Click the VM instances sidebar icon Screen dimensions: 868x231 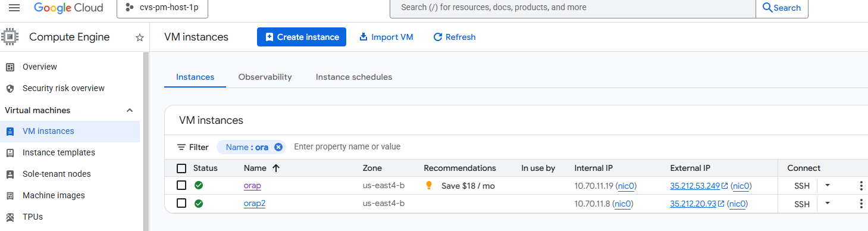(10, 131)
